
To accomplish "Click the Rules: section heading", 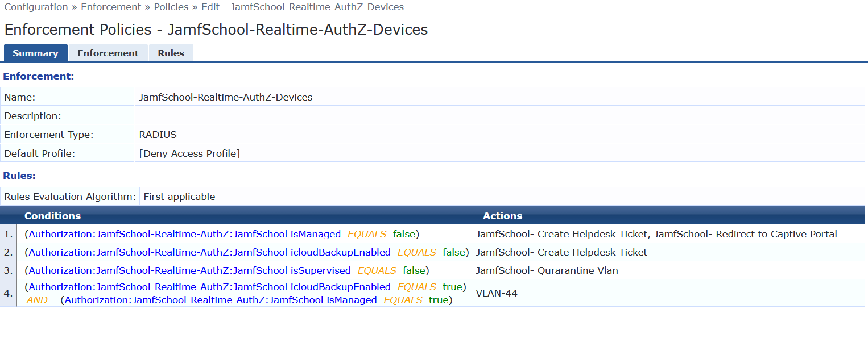I will [19, 176].
